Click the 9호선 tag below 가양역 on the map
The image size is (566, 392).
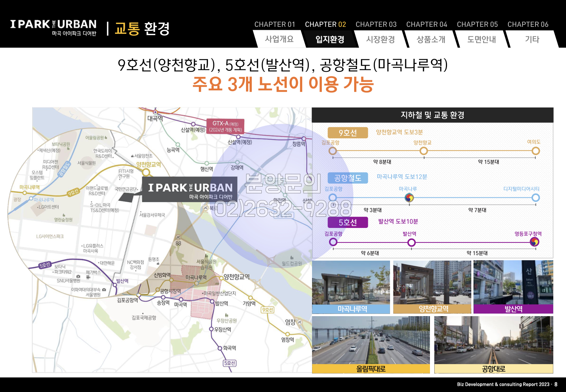tap(267, 310)
